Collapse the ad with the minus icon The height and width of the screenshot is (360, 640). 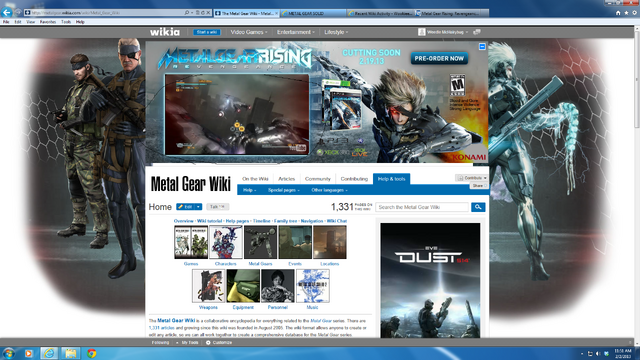(x=482, y=47)
